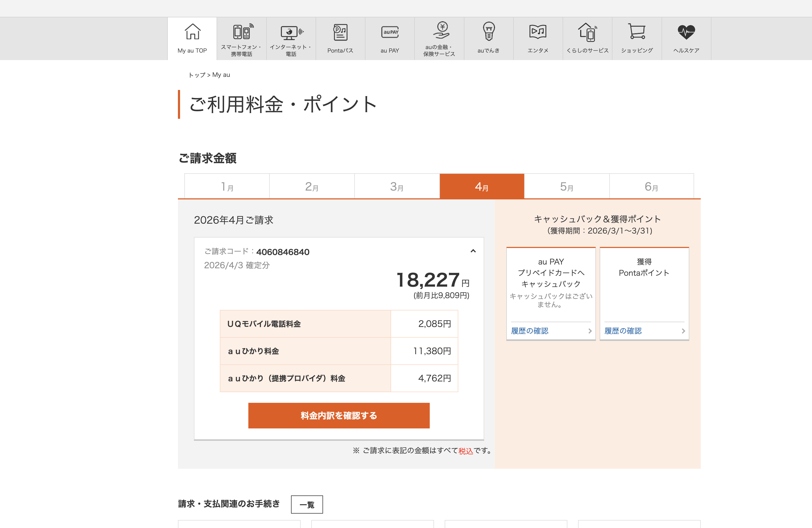This screenshot has height=528, width=812.
Task: Click the billing code number 4060846840
Action: (283, 252)
